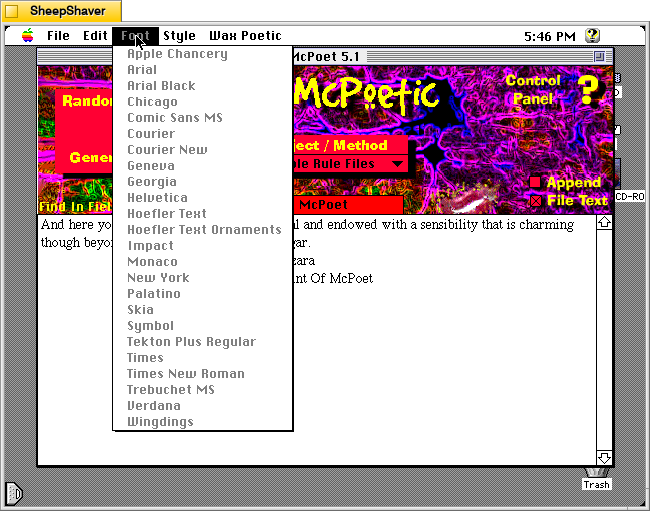Click the Find In Field label
The height and width of the screenshot is (511, 650).
(75, 206)
